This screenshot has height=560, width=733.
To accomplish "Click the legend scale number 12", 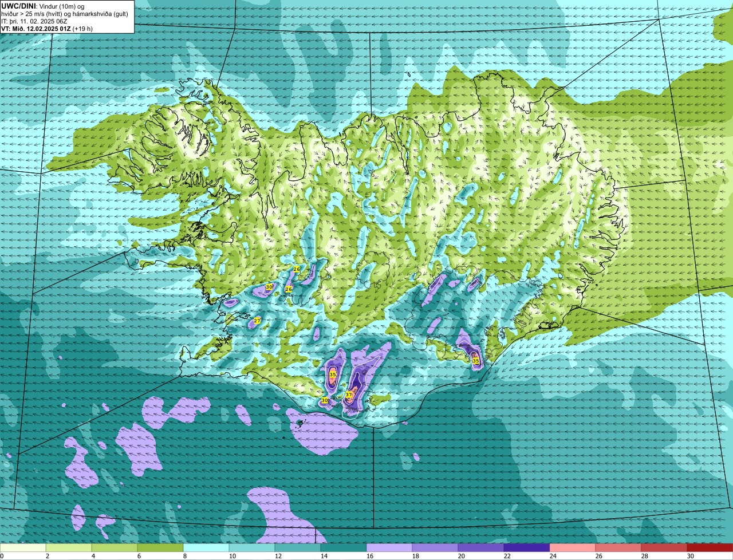I will pyautogui.click(x=278, y=556).
